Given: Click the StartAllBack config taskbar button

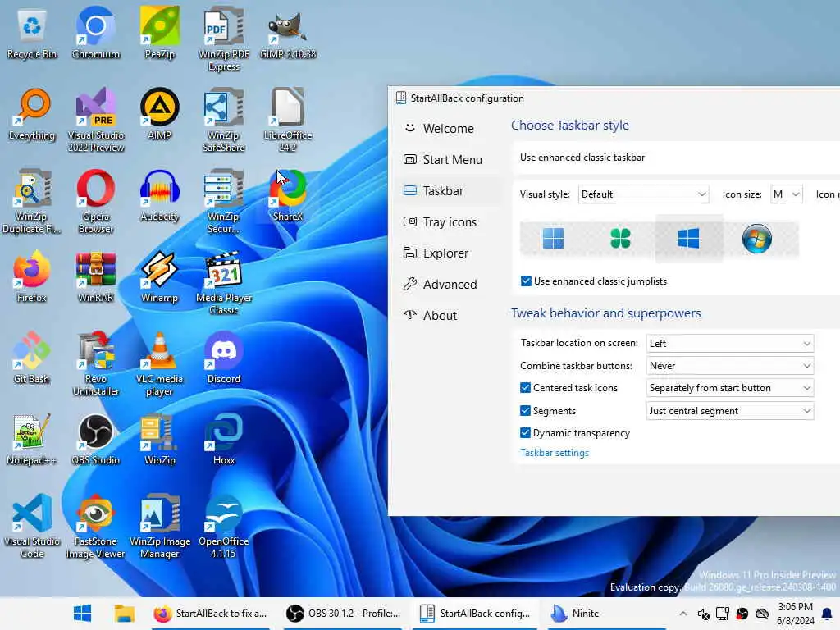Looking at the screenshot, I should (476, 614).
